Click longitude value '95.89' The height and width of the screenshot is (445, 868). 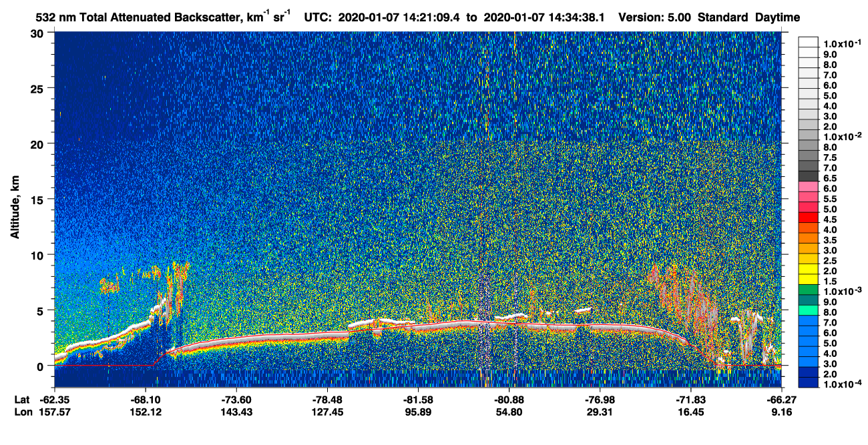click(x=418, y=412)
